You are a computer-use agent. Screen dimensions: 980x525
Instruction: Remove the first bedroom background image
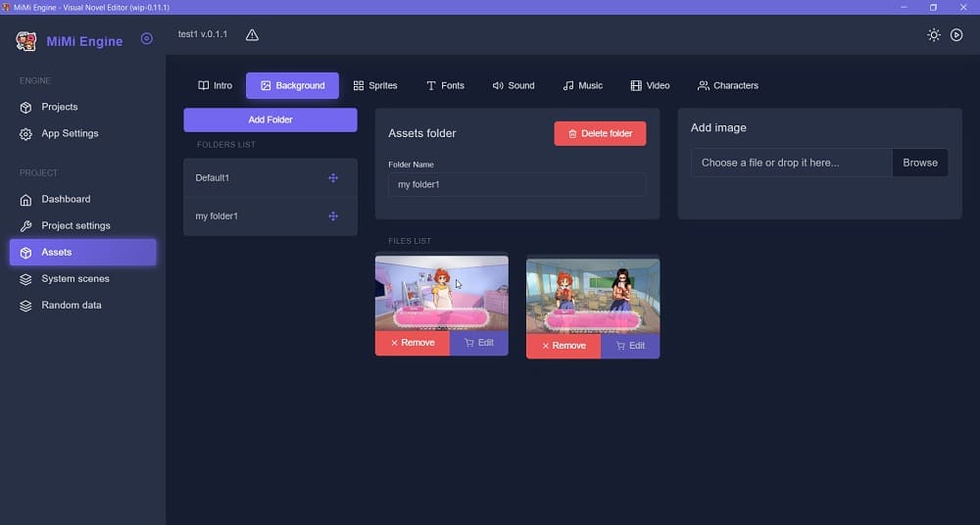coord(412,343)
